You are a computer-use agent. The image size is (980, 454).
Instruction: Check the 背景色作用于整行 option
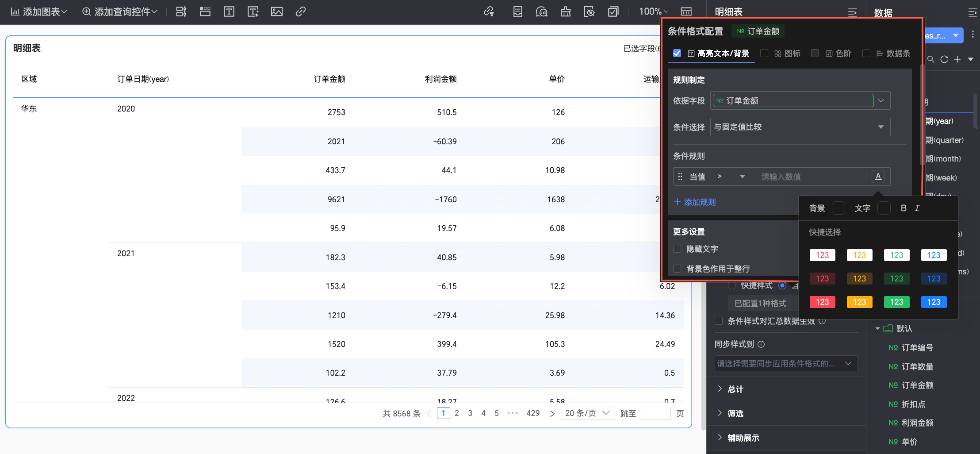[677, 268]
